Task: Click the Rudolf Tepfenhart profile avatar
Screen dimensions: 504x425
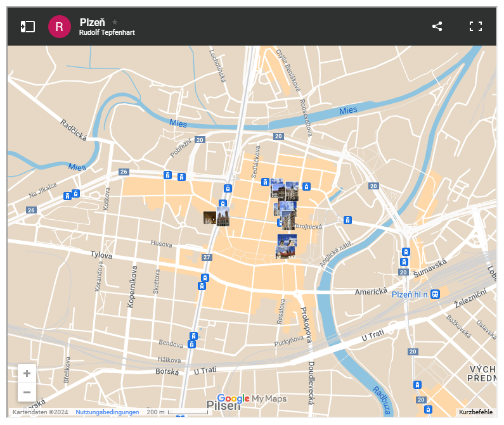Action: tap(60, 27)
